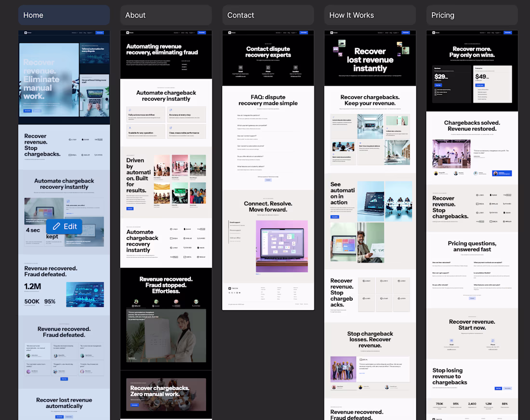Screen dimensions: 530x420
Task: Select How It Works 'See automation in action'
Action: [x=370, y=222]
